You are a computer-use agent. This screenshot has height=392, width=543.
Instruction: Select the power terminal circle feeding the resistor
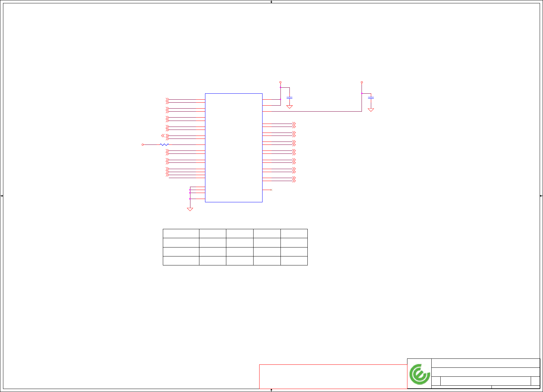coord(143,145)
